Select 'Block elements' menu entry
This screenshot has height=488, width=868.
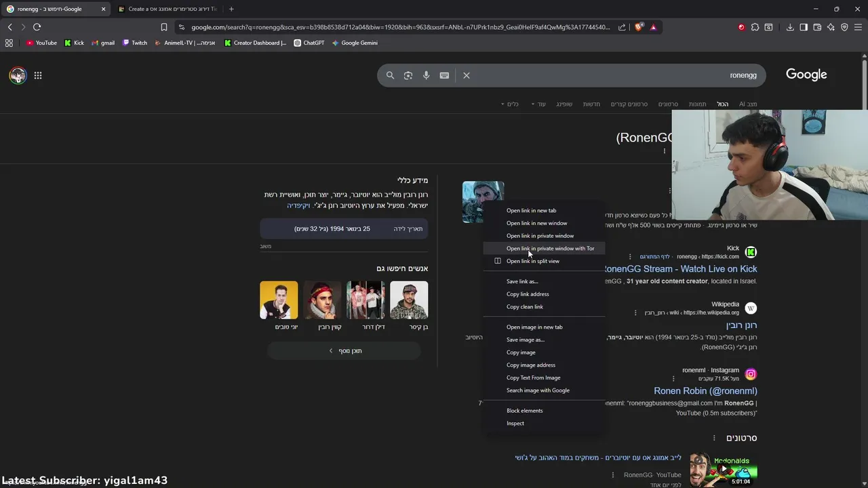pos(544,411)
